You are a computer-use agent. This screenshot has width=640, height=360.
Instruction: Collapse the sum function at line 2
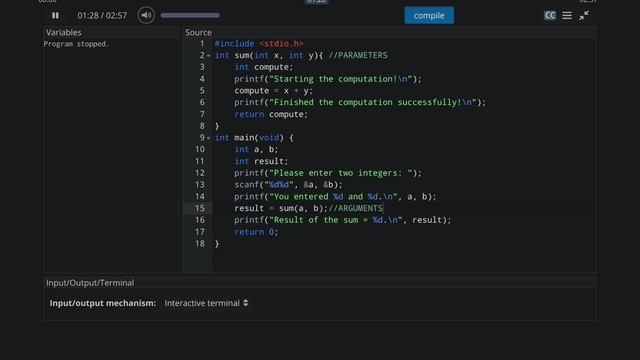pos(209,56)
